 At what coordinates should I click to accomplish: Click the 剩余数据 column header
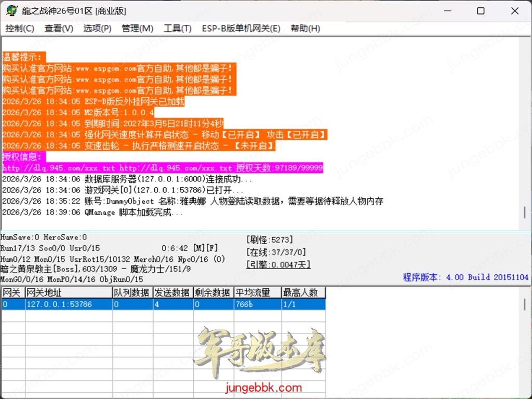click(x=213, y=292)
